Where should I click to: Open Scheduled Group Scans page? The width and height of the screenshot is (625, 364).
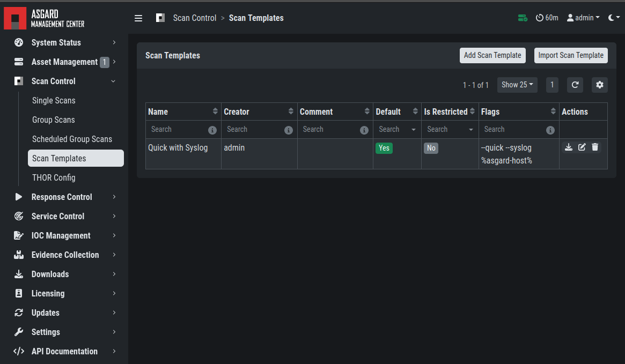pyautogui.click(x=76, y=139)
